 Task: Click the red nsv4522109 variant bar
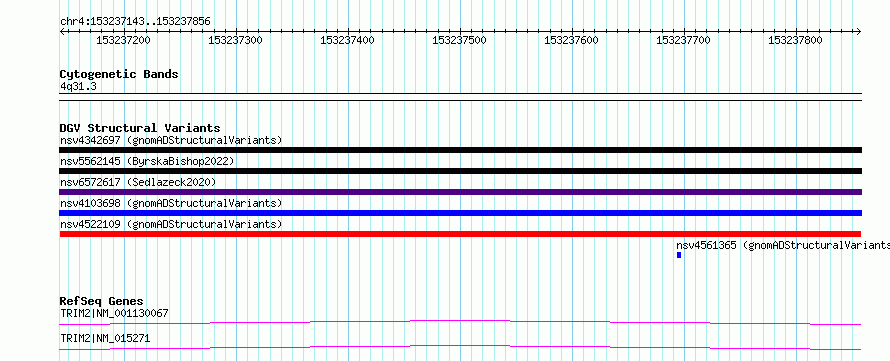460,234
